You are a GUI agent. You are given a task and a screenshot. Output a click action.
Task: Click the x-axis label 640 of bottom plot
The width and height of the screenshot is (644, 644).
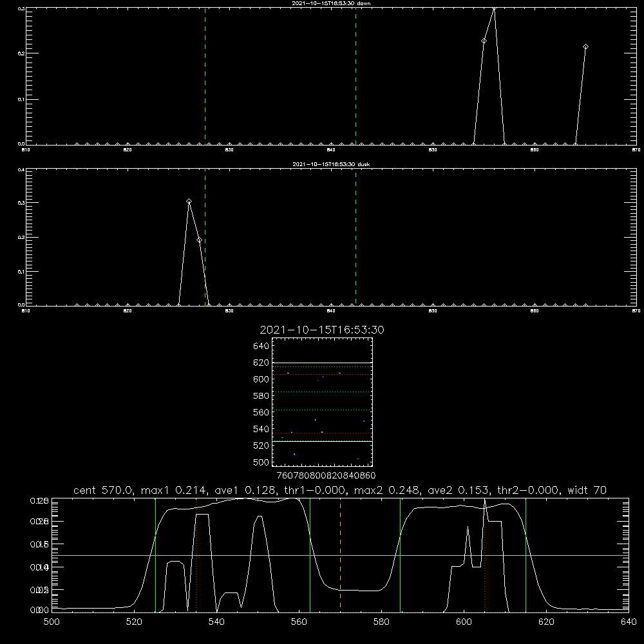629,622
